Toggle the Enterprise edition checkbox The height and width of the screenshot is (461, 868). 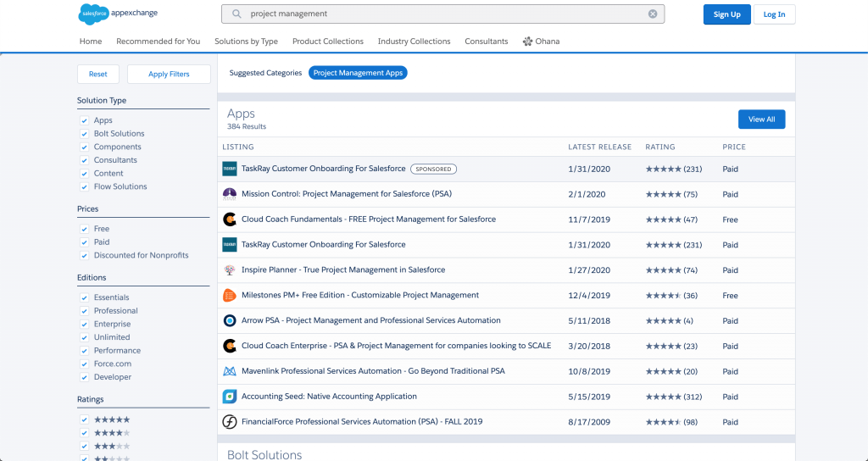point(84,325)
